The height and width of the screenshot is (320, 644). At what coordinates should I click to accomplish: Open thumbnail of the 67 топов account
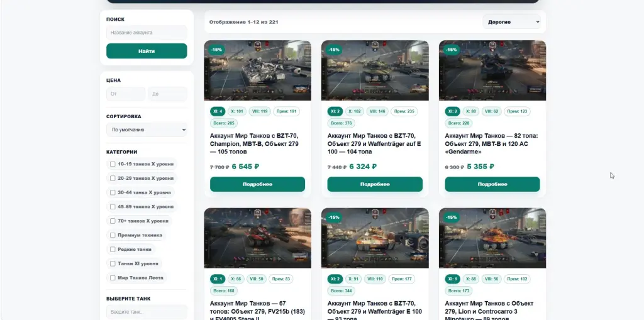[257, 238]
